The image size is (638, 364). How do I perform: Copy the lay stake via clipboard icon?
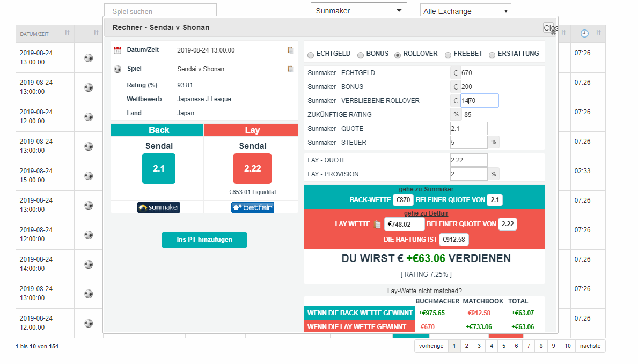[378, 224]
